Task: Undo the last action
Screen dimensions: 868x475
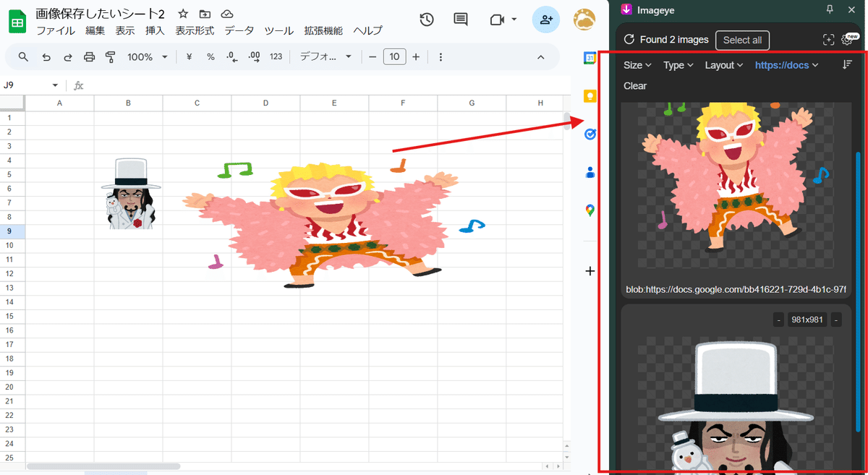Action: tap(46, 57)
